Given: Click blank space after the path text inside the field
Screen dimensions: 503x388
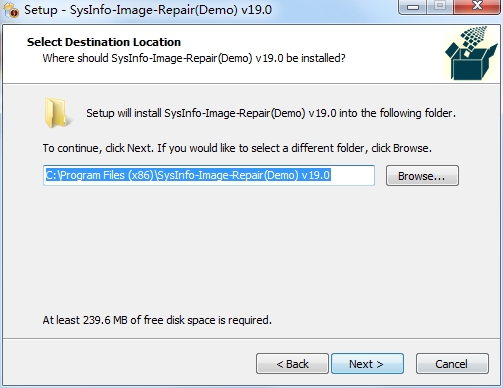Looking at the screenshot, I should coord(352,175).
